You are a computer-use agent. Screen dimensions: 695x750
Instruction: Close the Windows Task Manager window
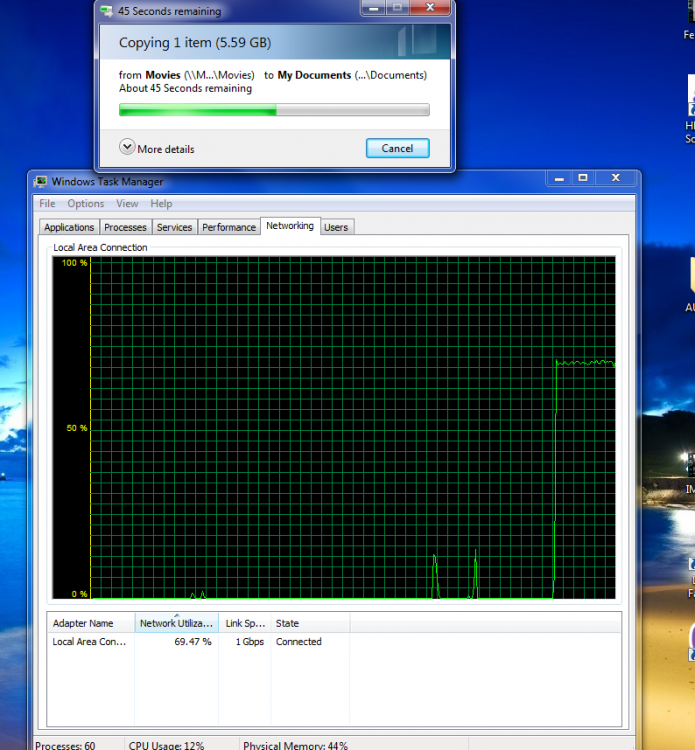click(x=616, y=178)
